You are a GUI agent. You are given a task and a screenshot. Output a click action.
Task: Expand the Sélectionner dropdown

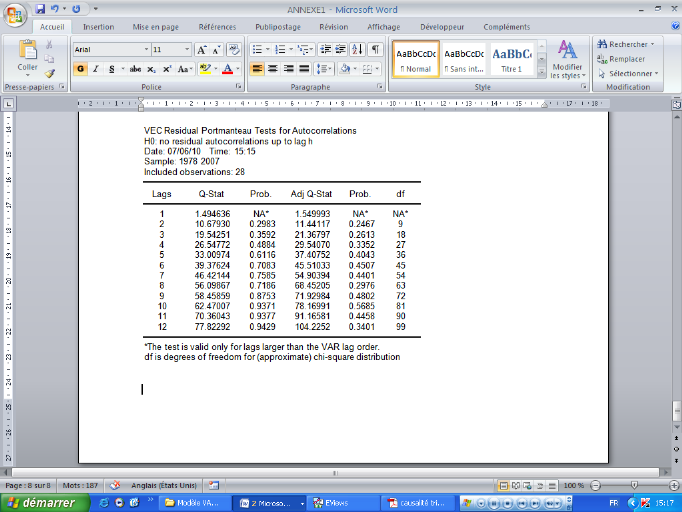pyautogui.click(x=626, y=73)
